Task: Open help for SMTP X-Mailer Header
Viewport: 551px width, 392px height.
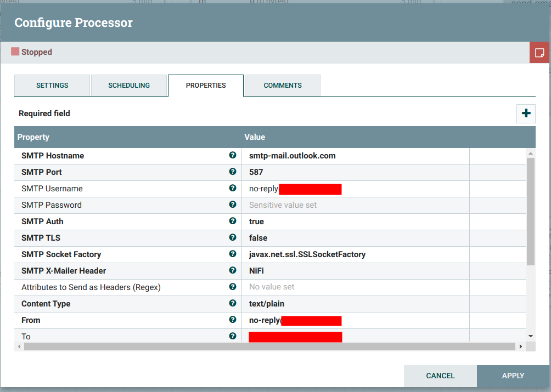Action: click(x=233, y=270)
